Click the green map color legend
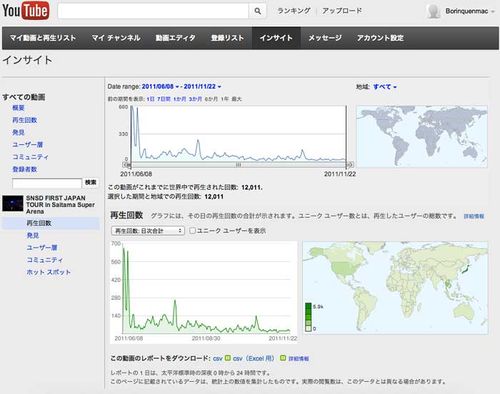 (x=309, y=317)
